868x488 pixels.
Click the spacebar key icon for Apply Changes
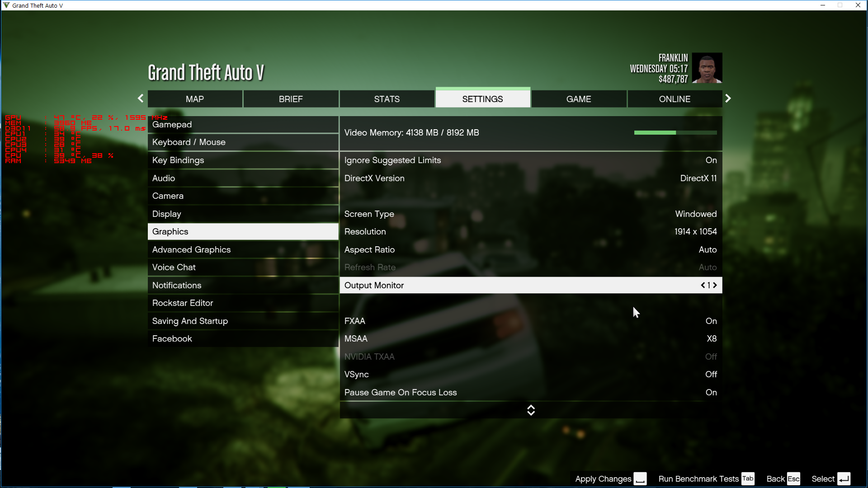point(640,479)
